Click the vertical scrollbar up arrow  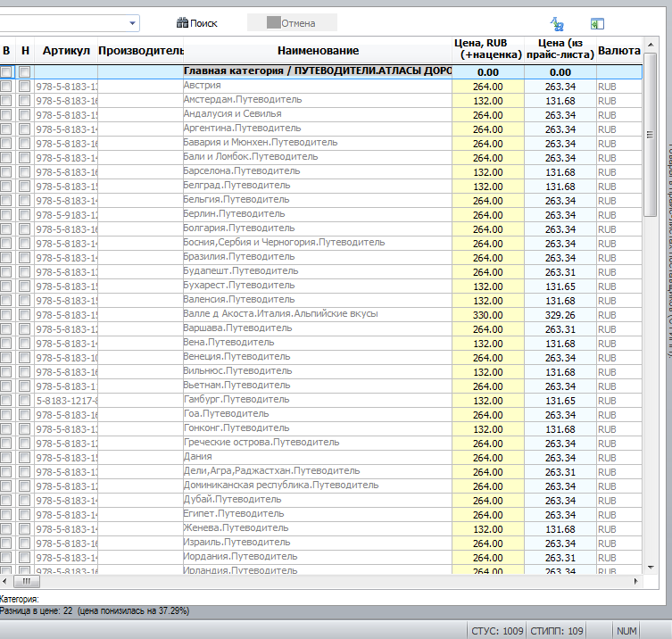point(651,45)
